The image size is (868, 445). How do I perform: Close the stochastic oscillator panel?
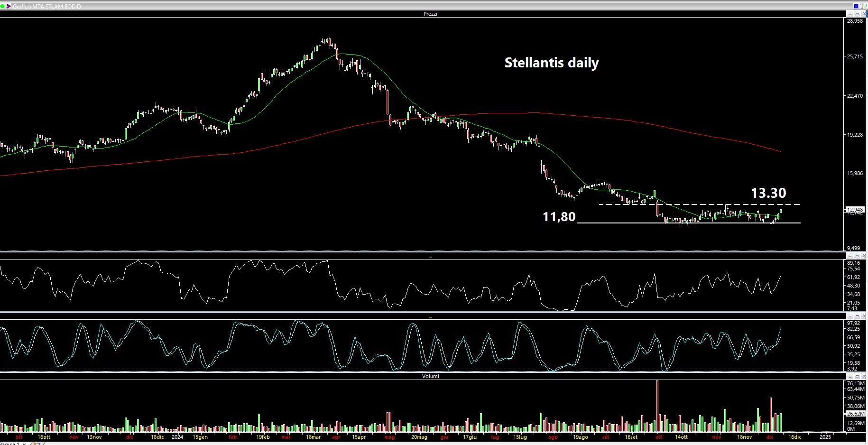coord(864,316)
